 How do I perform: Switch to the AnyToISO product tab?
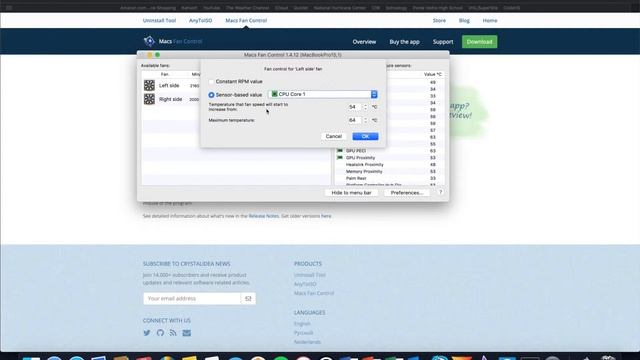pyautogui.click(x=200, y=20)
